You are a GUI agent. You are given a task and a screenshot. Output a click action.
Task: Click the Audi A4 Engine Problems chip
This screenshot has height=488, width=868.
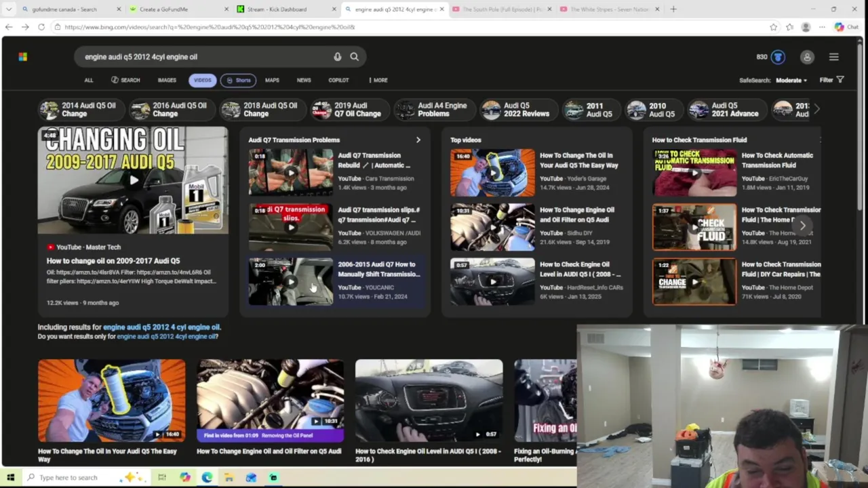[x=433, y=110]
